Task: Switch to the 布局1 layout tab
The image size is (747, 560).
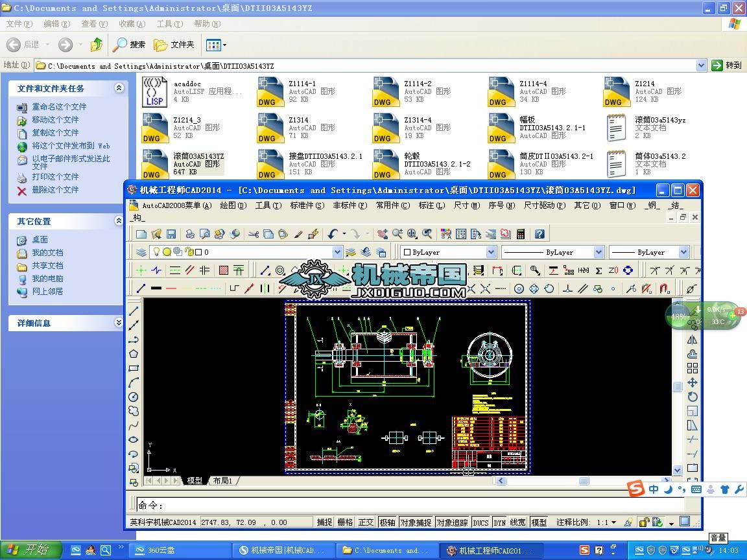Action: tap(222, 480)
